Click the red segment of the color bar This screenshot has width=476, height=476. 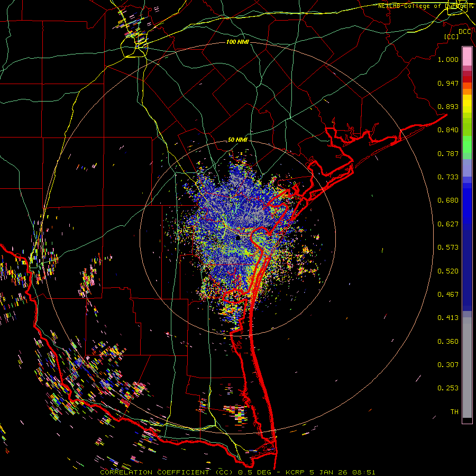click(x=467, y=79)
